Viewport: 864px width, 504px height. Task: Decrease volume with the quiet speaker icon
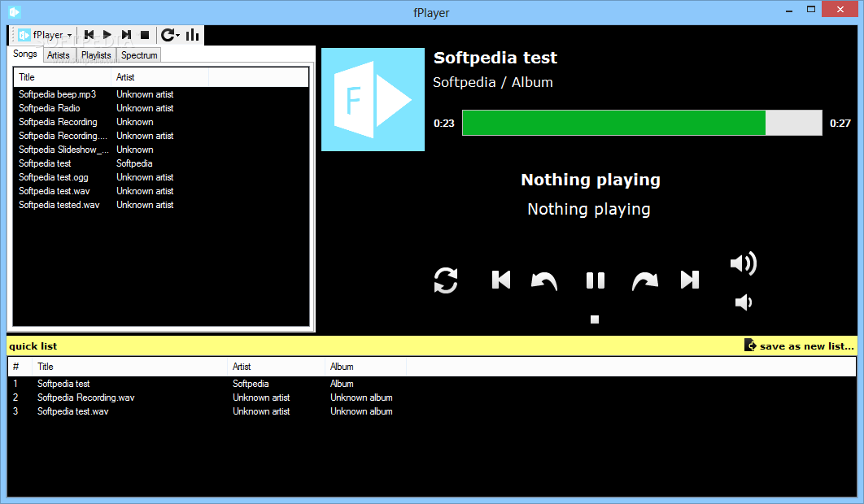click(744, 302)
